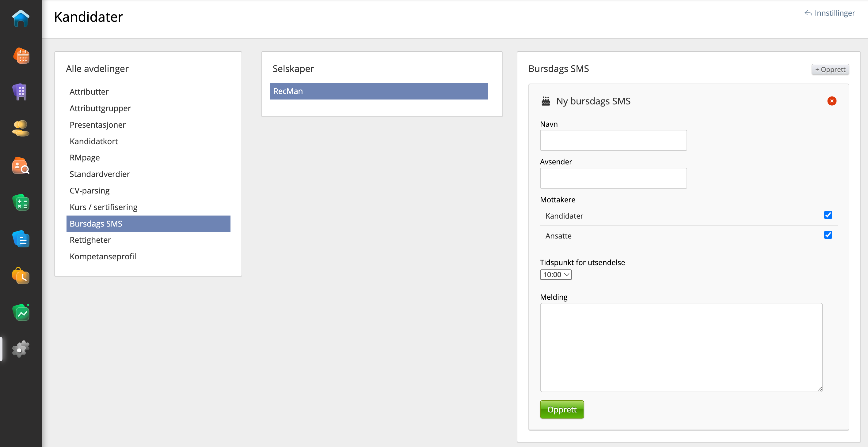Open the green calculator icon
This screenshot has height=447, width=868.
21,203
